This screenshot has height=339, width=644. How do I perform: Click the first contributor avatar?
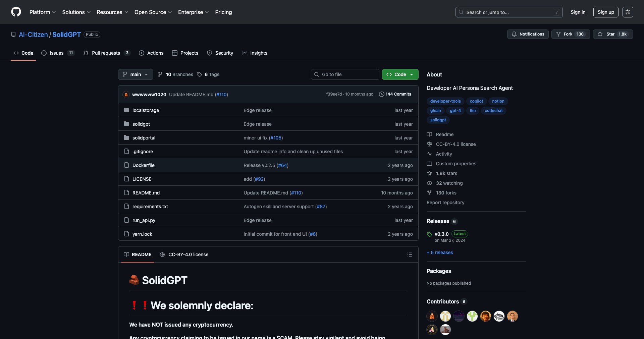coord(432,316)
